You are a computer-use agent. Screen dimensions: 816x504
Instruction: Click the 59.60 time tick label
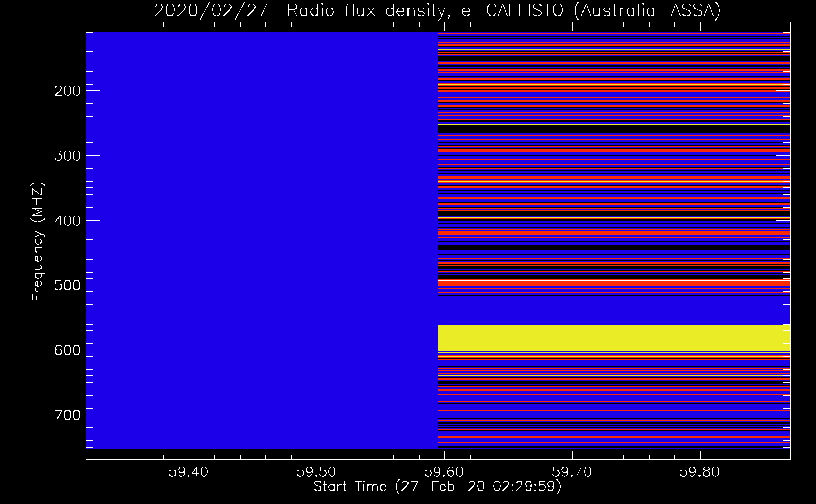pyautogui.click(x=444, y=472)
